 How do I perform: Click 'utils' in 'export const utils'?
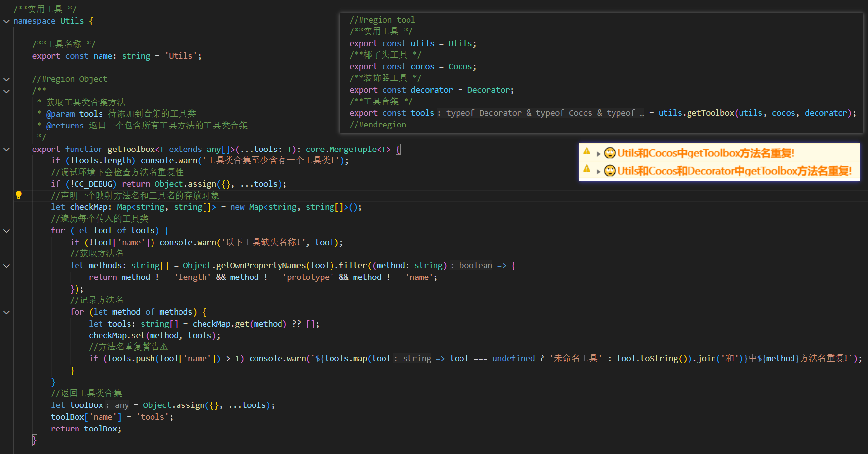click(422, 44)
